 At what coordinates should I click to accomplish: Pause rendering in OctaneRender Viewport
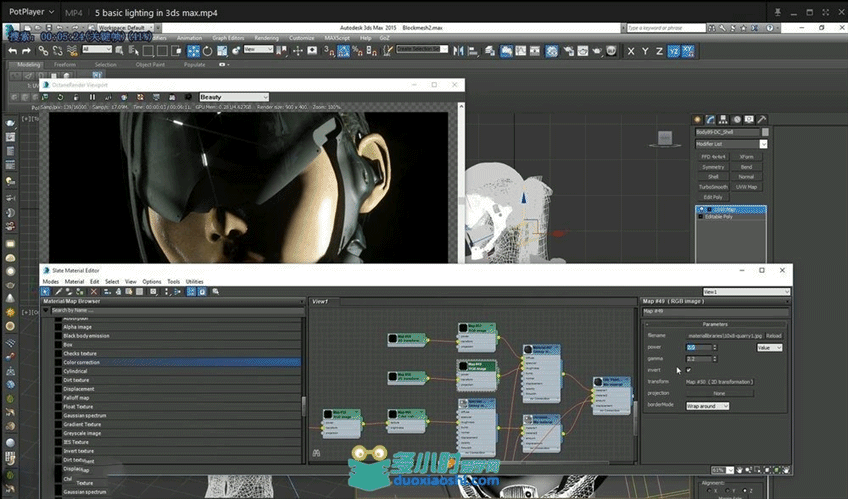[92, 97]
